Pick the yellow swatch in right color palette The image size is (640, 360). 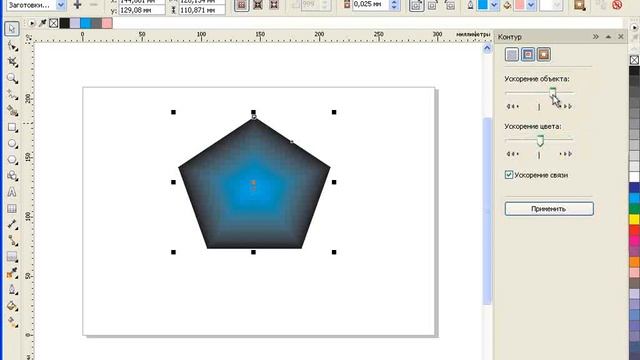click(x=634, y=219)
